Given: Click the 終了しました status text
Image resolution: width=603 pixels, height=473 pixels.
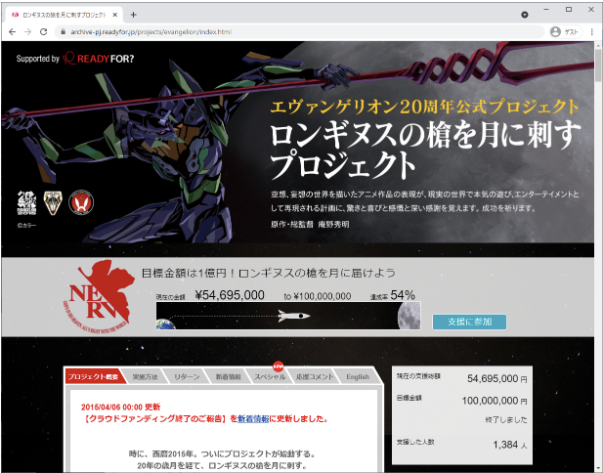Looking at the screenshot, I should tap(506, 420).
